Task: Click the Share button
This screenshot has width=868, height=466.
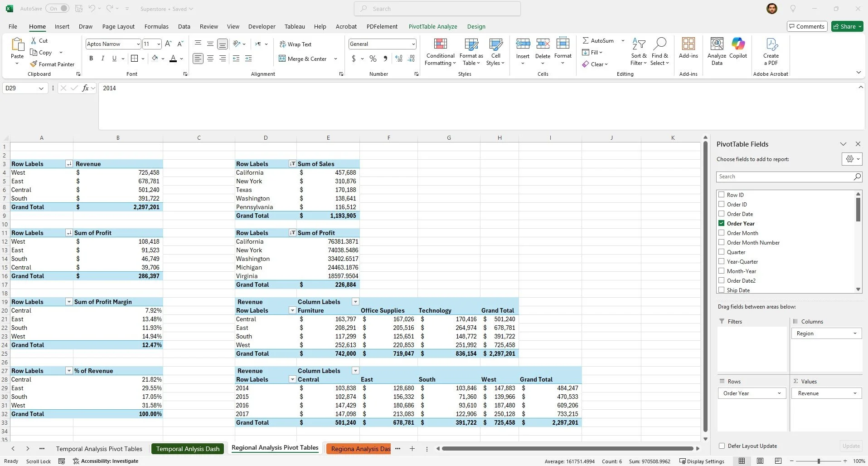Action: click(x=847, y=26)
